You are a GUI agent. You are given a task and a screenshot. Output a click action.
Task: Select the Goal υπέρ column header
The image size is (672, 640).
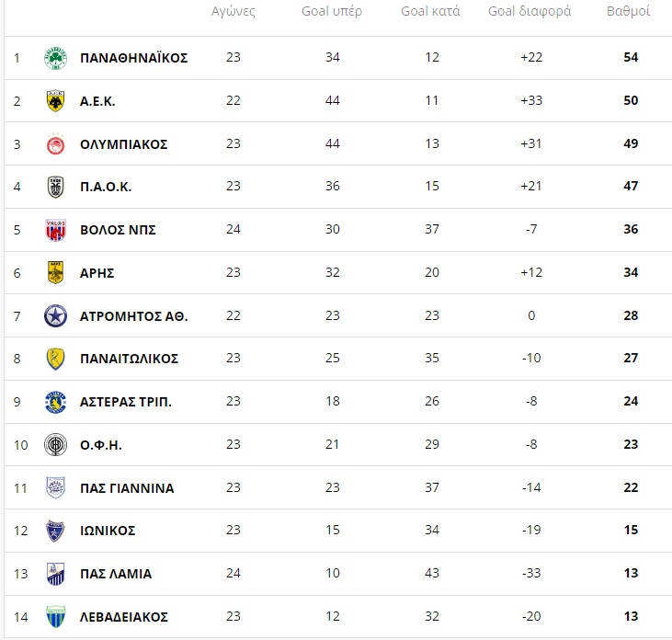coord(332,11)
